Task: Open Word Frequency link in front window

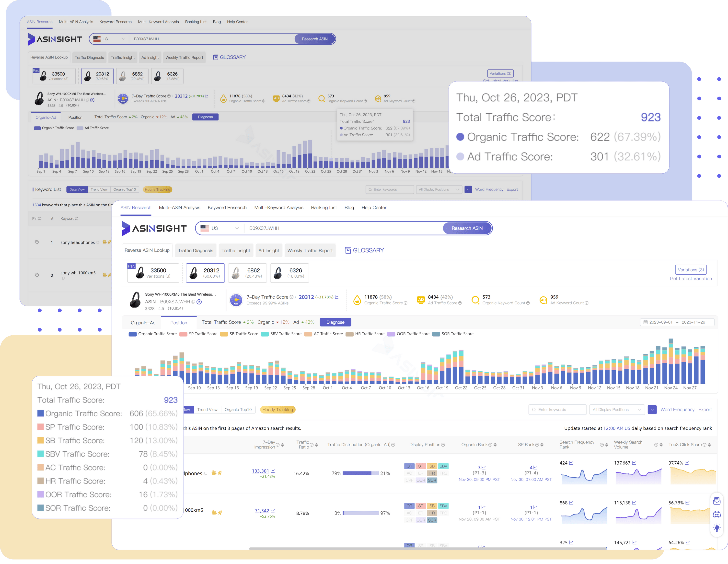Action: click(677, 410)
